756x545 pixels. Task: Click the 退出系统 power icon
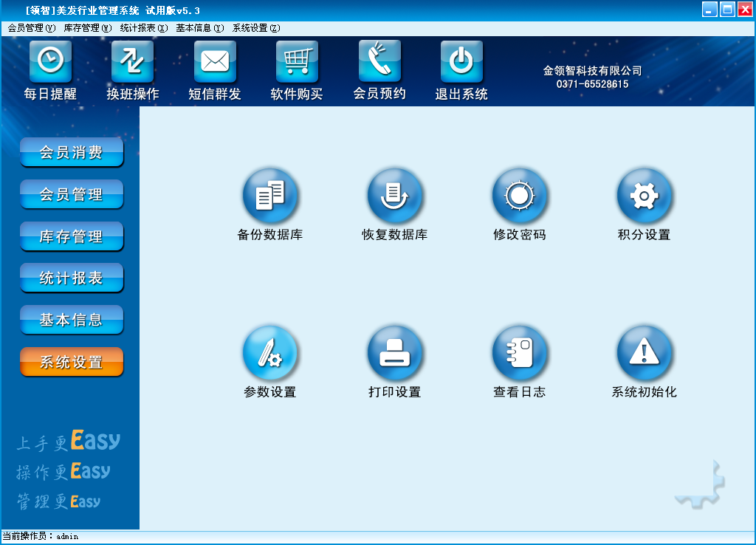pos(461,62)
